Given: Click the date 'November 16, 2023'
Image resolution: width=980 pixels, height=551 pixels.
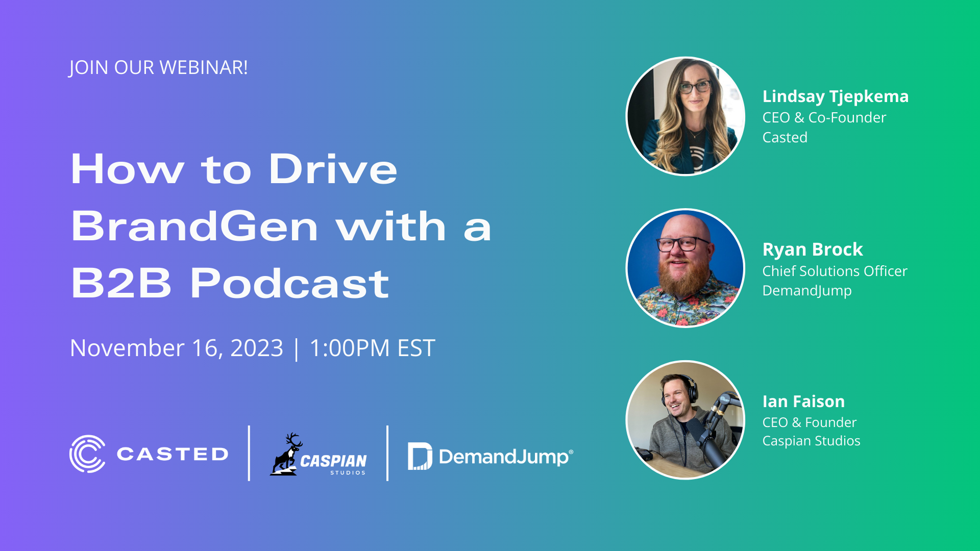Looking at the screenshot, I should (177, 348).
